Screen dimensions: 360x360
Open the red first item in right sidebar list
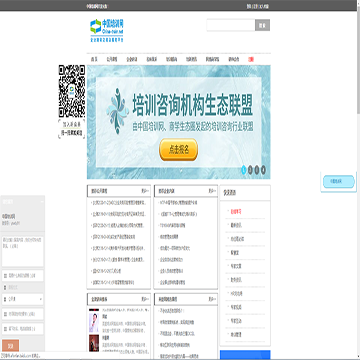[x=236, y=211]
